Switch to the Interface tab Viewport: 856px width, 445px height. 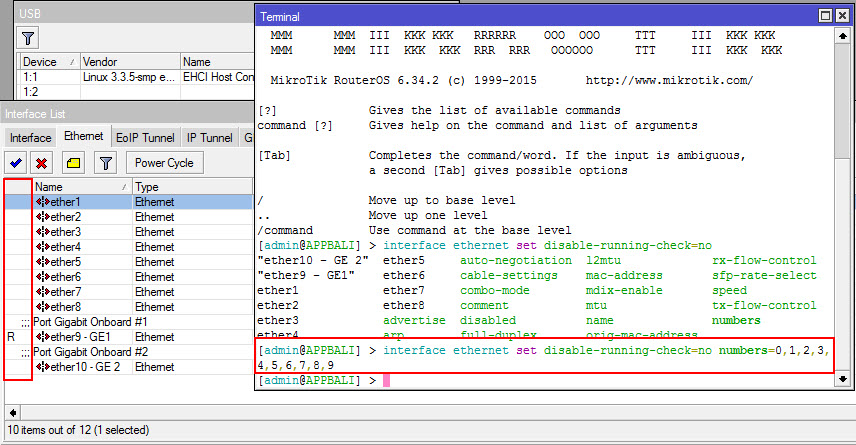tap(31, 138)
